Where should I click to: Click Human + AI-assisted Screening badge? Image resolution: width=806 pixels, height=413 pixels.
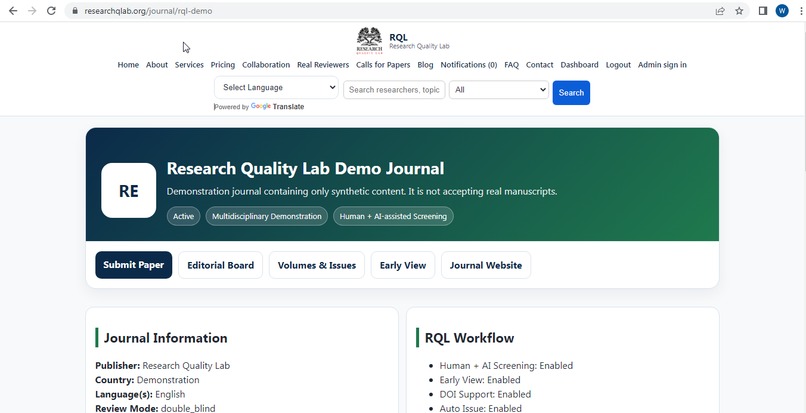pos(393,216)
